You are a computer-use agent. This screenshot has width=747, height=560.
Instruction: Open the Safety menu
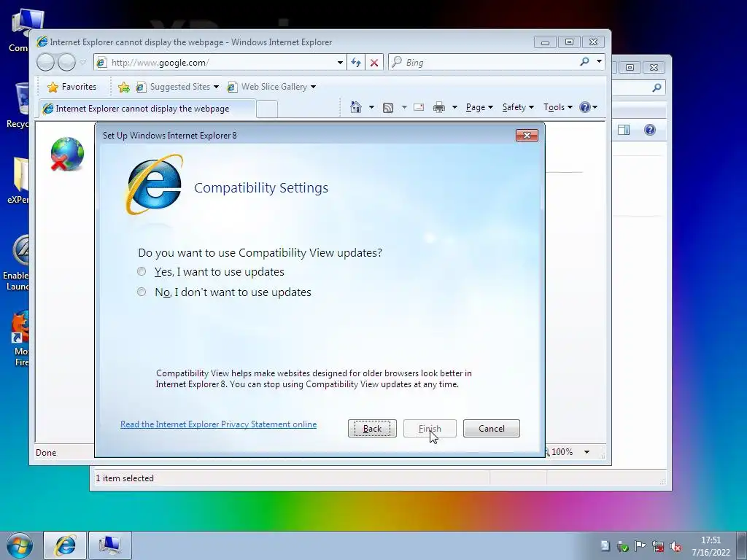coord(518,107)
